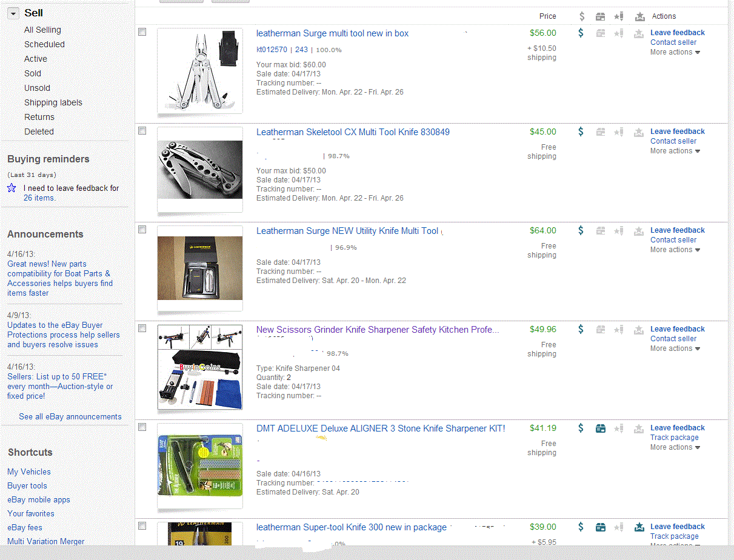
Task: Open Returns in the Sell menu
Action: click(x=39, y=117)
